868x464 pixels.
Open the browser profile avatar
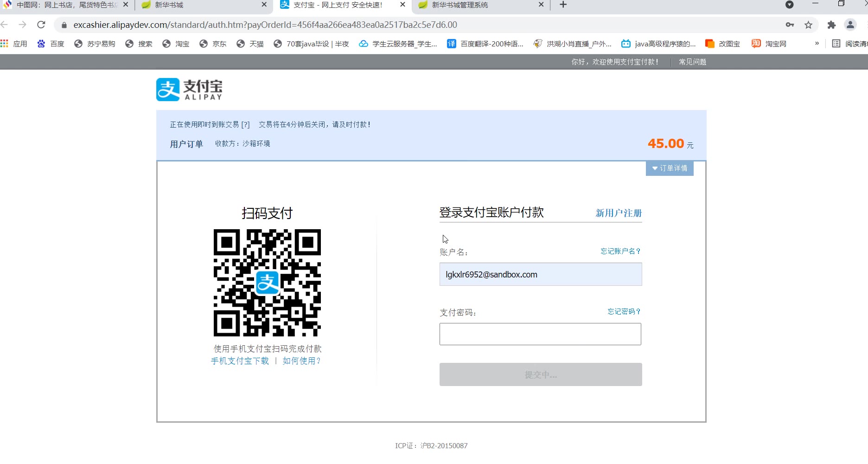coord(850,25)
